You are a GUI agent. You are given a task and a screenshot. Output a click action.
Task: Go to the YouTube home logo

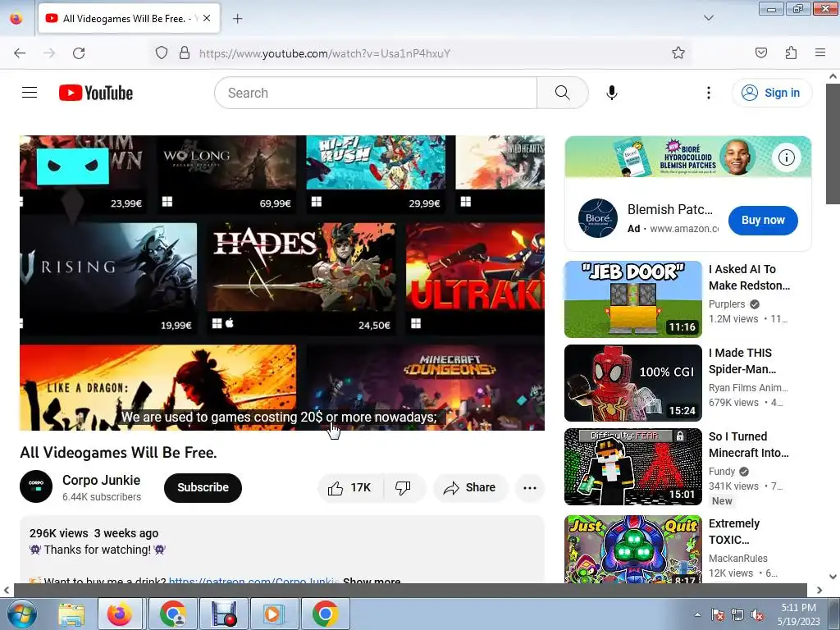pyautogui.click(x=96, y=93)
